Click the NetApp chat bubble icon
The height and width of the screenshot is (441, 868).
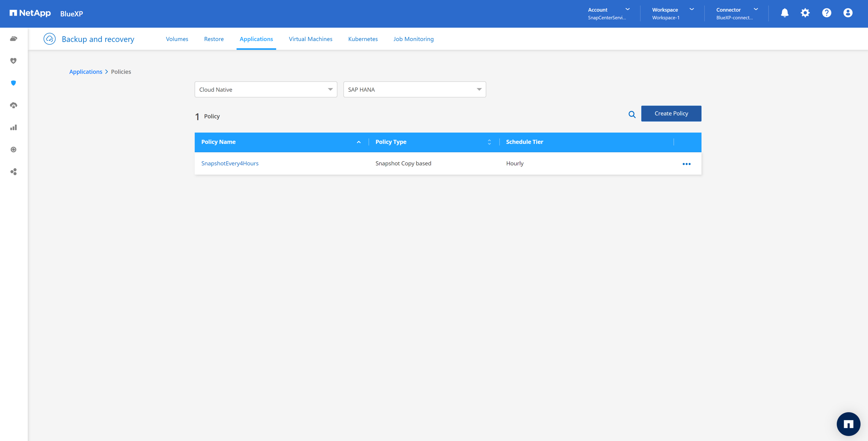pyautogui.click(x=848, y=424)
